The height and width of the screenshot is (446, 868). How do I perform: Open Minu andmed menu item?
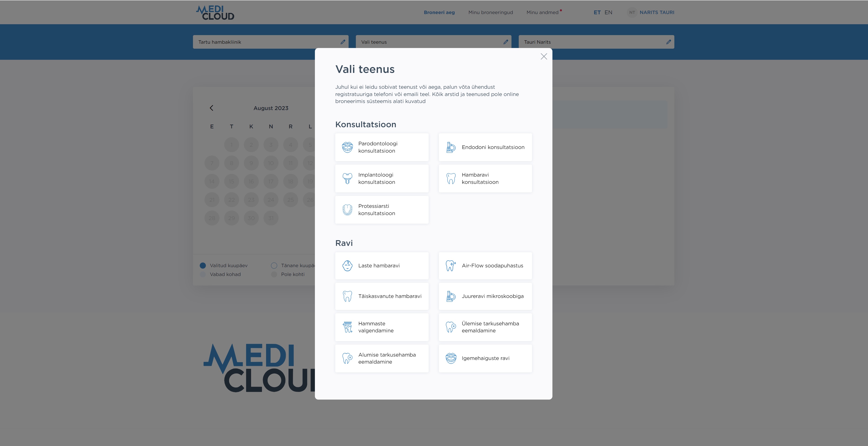coord(542,12)
